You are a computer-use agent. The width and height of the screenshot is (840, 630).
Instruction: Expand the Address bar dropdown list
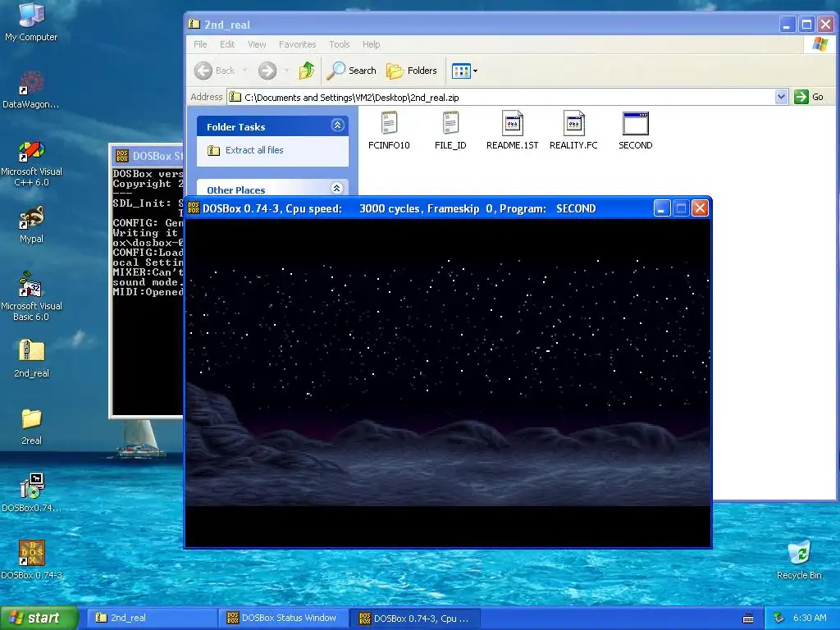click(x=782, y=97)
